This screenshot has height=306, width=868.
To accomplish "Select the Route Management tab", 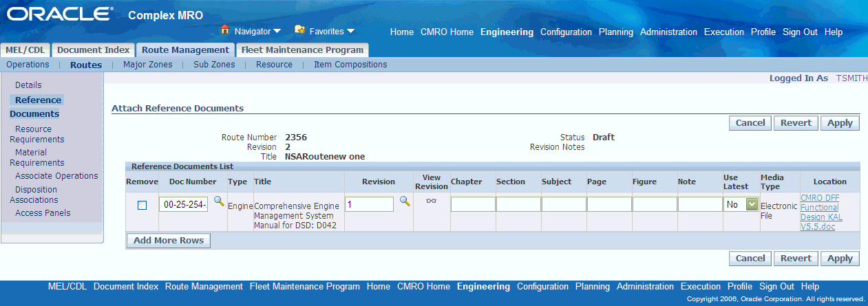I will [185, 50].
